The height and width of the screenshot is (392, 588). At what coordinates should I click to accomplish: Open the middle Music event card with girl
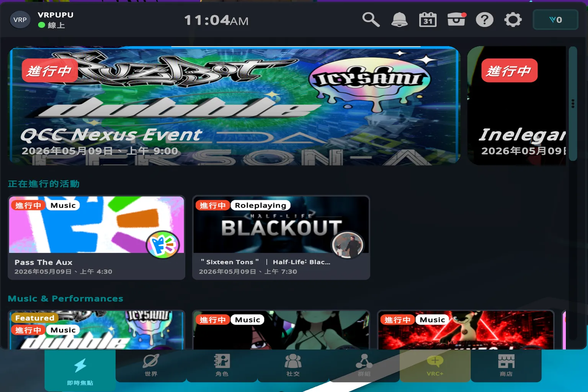[x=281, y=330]
